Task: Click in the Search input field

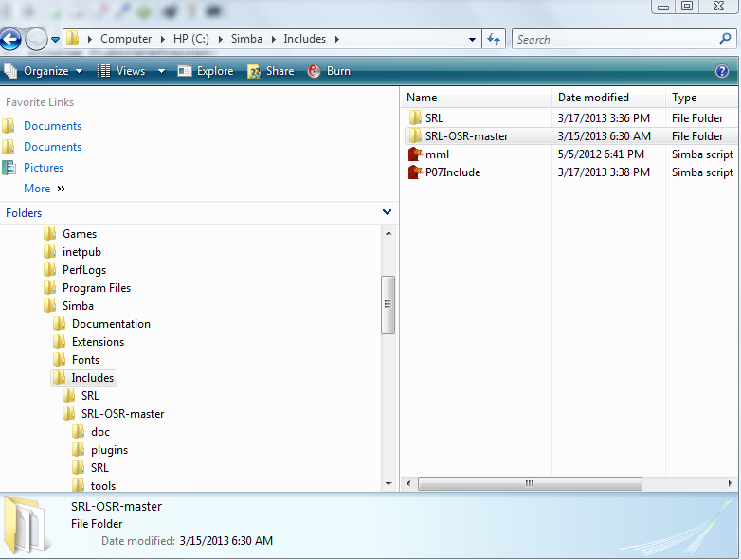Action: pyautogui.click(x=614, y=39)
